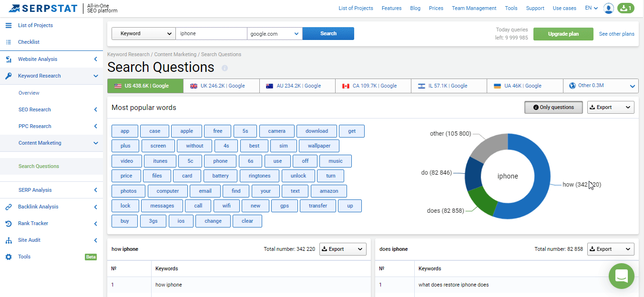Click the Backlink Analysis chain icon
The width and height of the screenshot is (644, 297).
[9, 207]
